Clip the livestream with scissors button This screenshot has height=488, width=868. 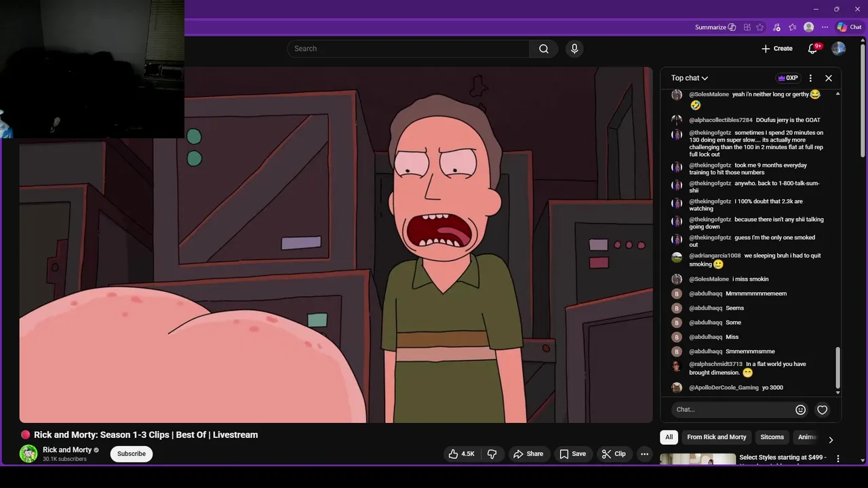click(614, 454)
